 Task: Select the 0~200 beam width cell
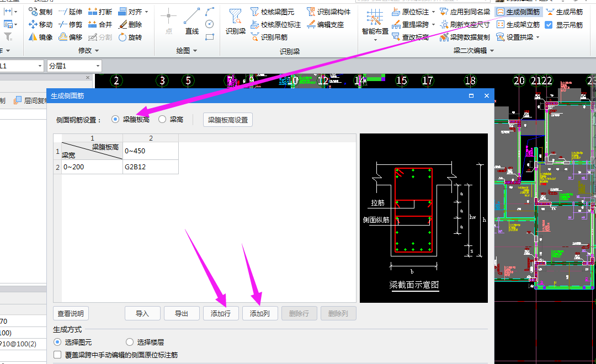(x=92, y=167)
